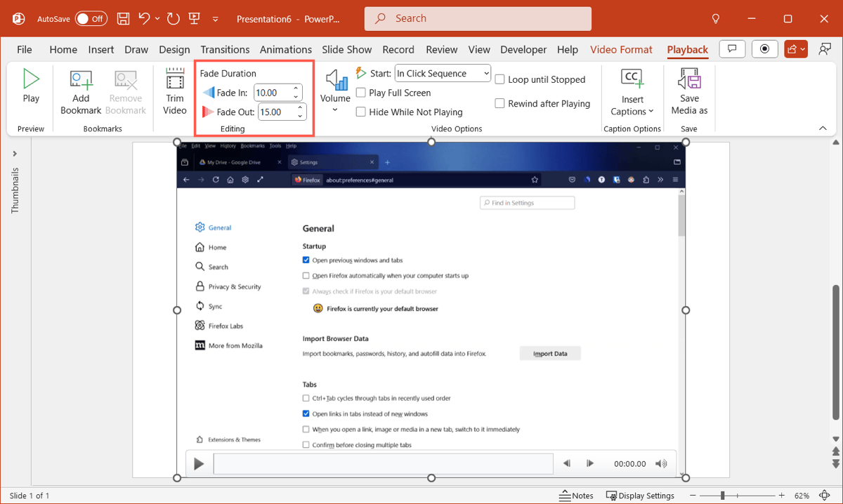
Task: Move video back one frame
Action: coord(567,464)
